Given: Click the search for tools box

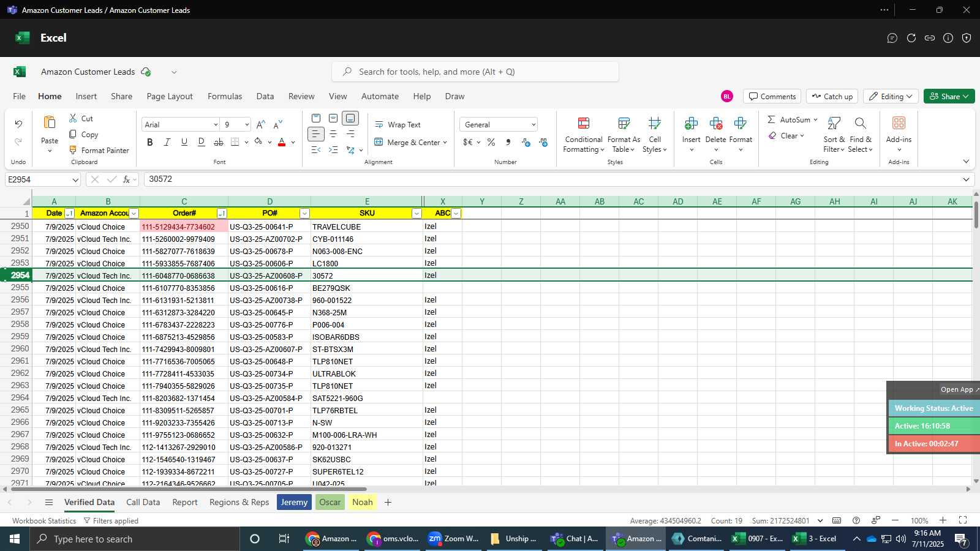Looking at the screenshot, I should click(x=475, y=72).
